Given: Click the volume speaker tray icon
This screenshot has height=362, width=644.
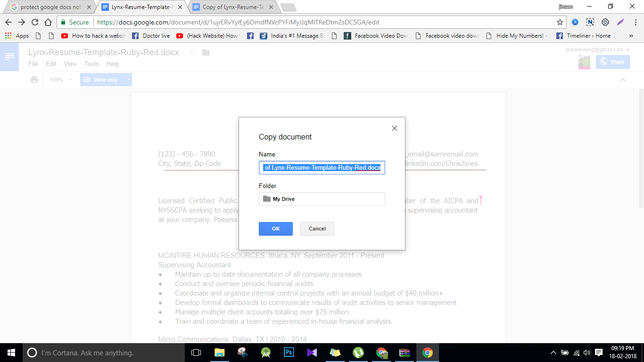Looking at the screenshot, I should [x=587, y=353].
